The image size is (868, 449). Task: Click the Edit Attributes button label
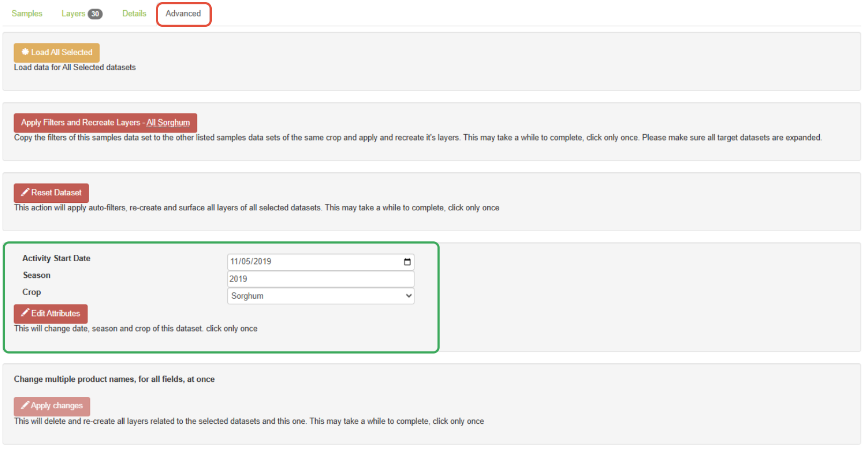(56, 313)
